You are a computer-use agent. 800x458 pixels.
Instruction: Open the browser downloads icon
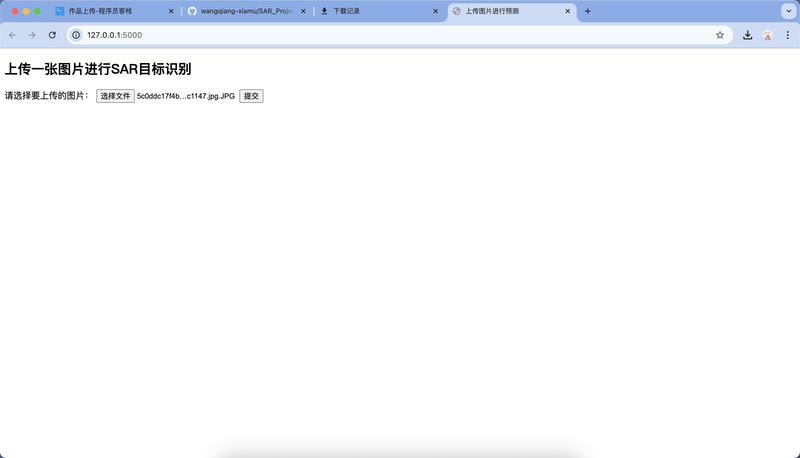click(x=747, y=35)
